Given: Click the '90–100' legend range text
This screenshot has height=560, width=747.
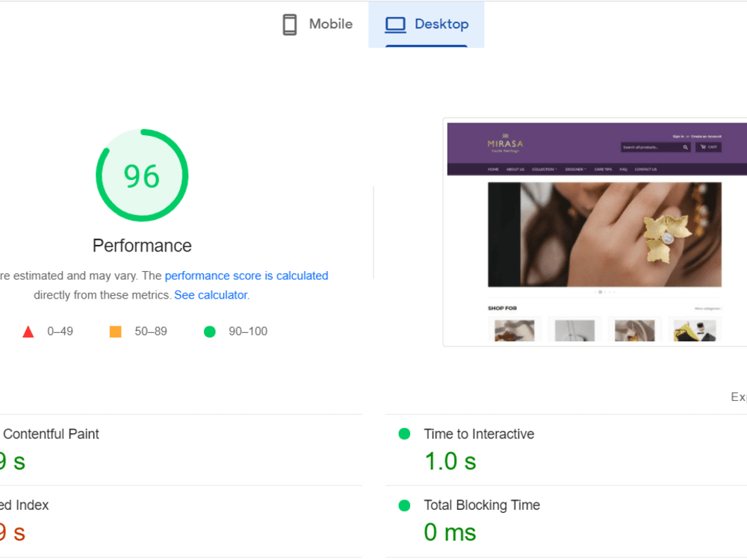Looking at the screenshot, I should [x=248, y=332].
